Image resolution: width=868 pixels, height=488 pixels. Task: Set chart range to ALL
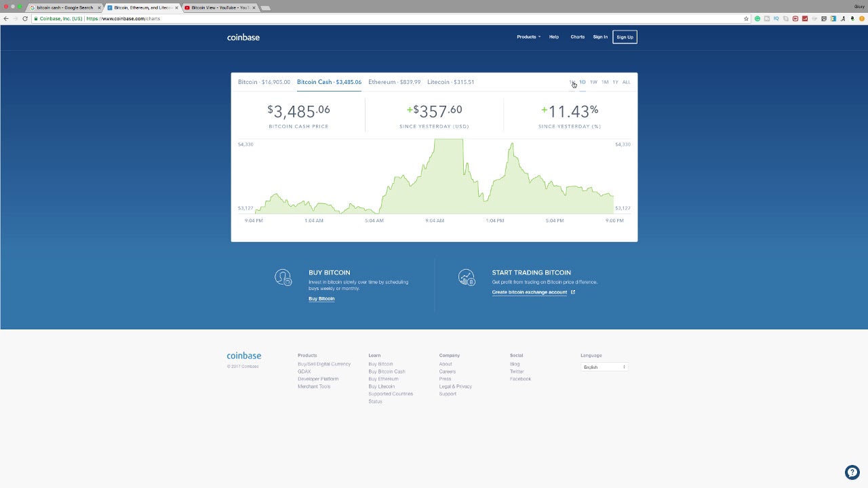point(626,82)
